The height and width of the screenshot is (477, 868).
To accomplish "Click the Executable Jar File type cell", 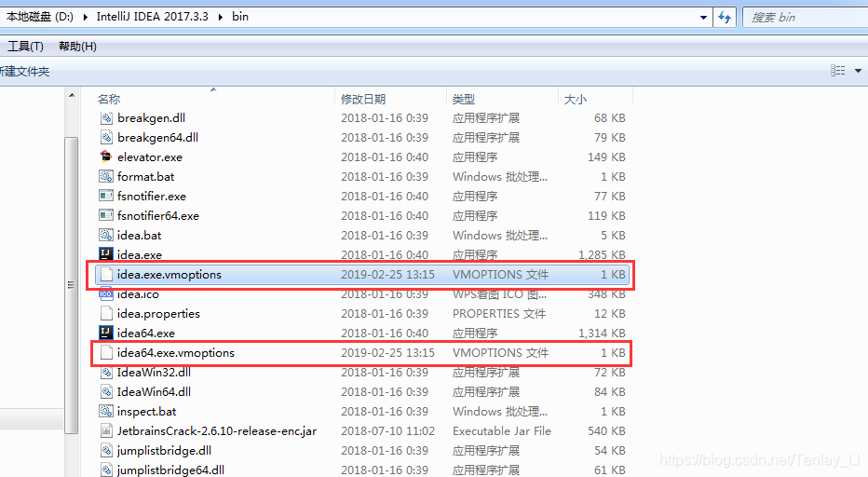I will [502, 431].
